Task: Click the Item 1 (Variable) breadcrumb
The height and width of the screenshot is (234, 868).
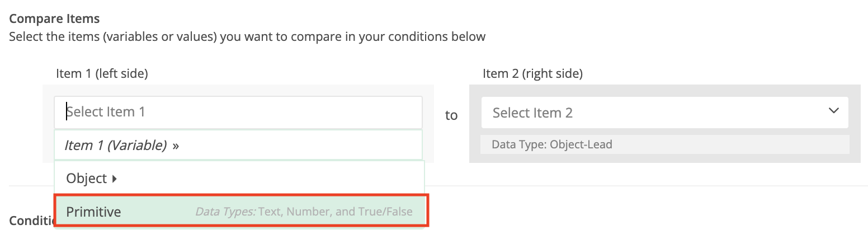Action: coord(116,146)
